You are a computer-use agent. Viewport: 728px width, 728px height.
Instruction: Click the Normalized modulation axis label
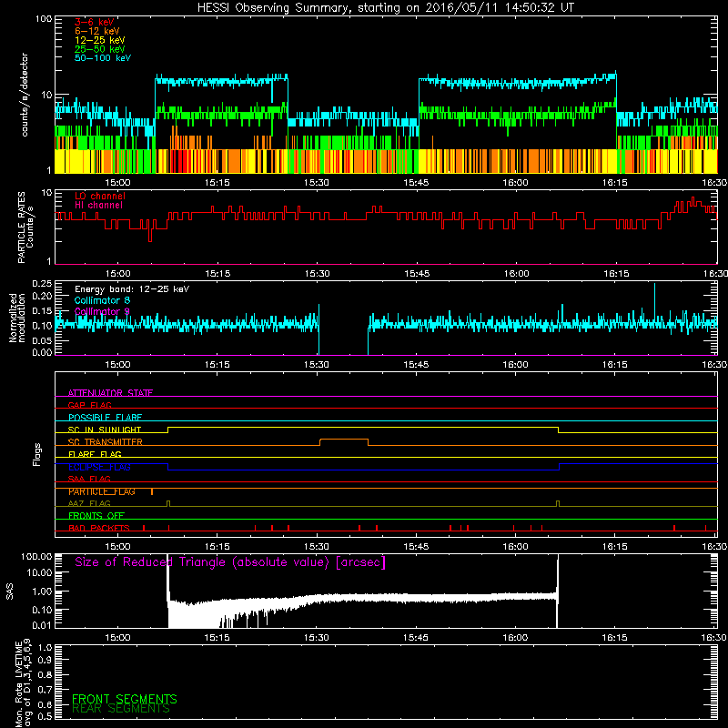(x=17, y=318)
